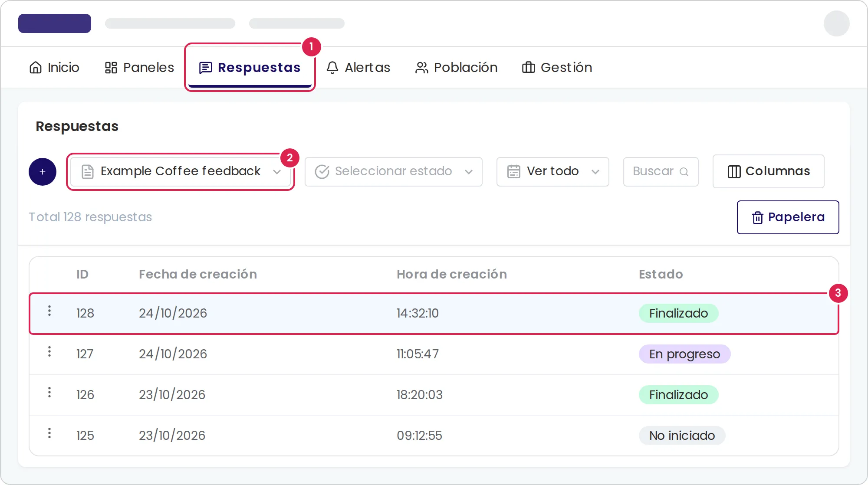Click ID 127 in the table

pyautogui.click(x=85, y=354)
